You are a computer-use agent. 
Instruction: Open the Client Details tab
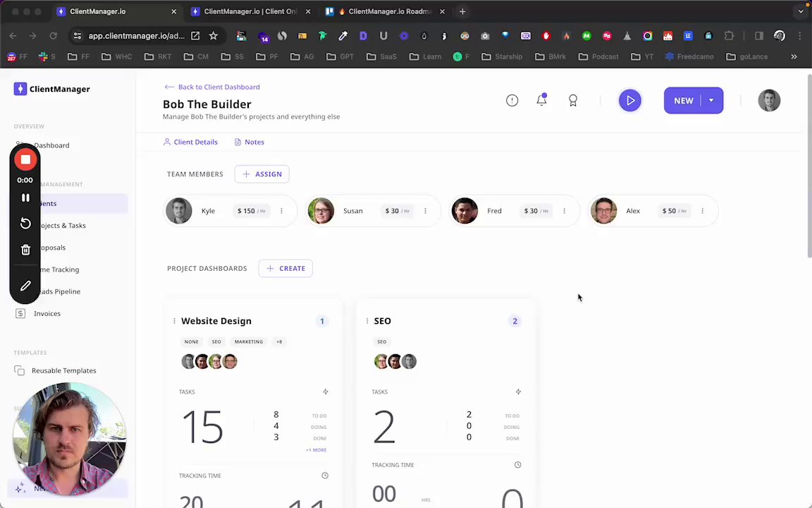190,142
